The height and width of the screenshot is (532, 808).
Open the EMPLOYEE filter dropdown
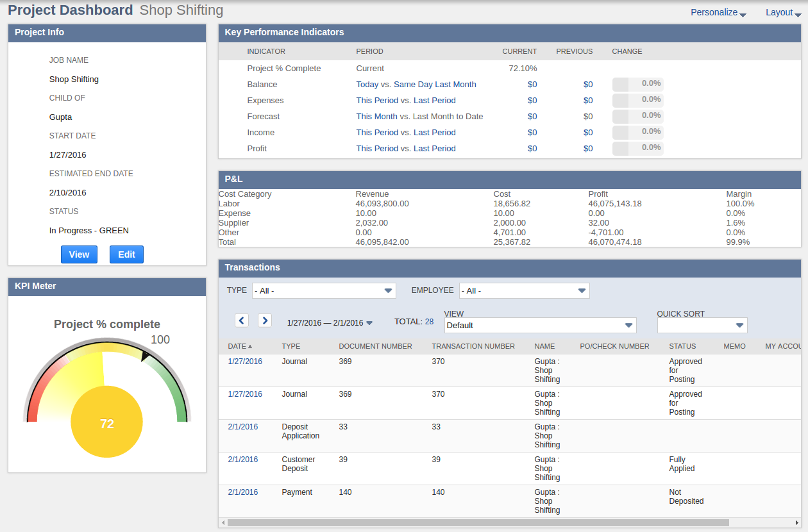[524, 290]
